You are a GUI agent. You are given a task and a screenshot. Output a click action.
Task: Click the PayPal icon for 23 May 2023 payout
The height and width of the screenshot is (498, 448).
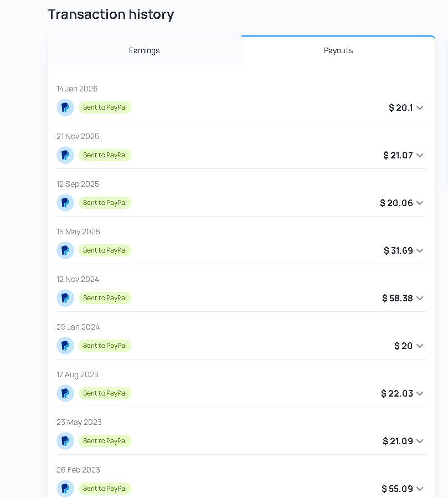click(65, 441)
